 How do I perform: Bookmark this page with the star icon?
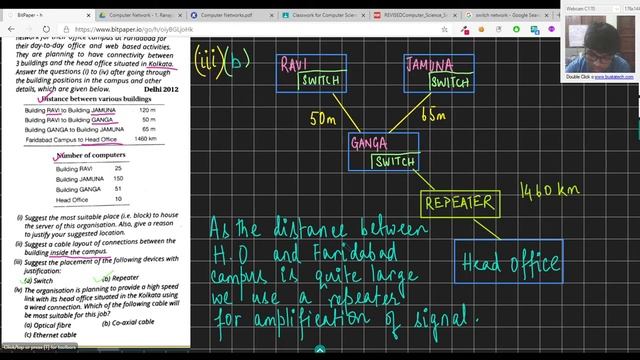444,29
